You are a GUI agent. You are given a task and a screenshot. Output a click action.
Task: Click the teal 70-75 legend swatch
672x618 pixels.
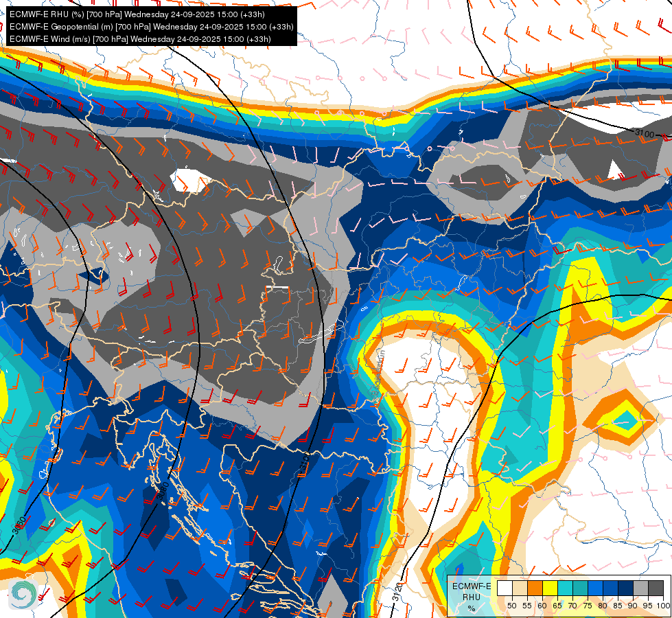(x=581, y=588)
